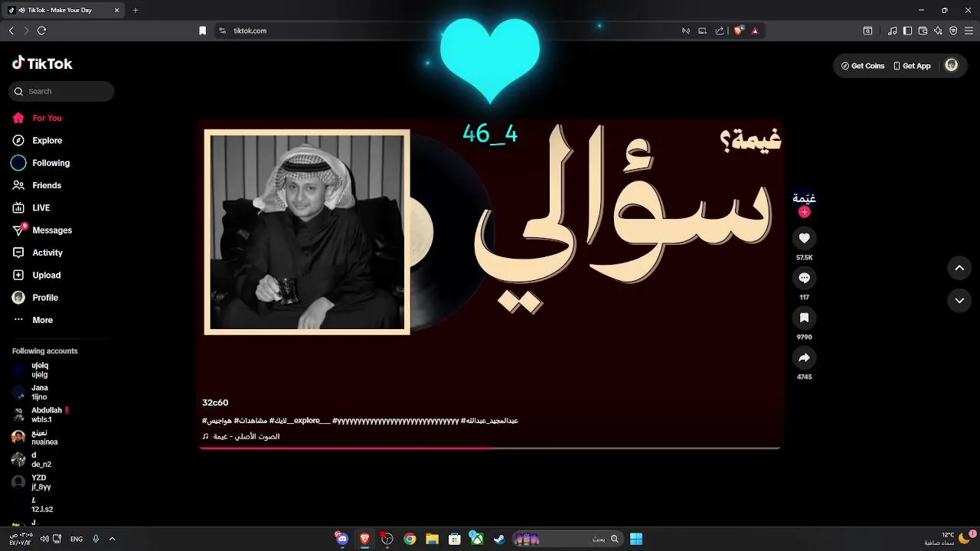Click the TikTok search field
This screenshot has height=551, width=980.
coord(61,91)
